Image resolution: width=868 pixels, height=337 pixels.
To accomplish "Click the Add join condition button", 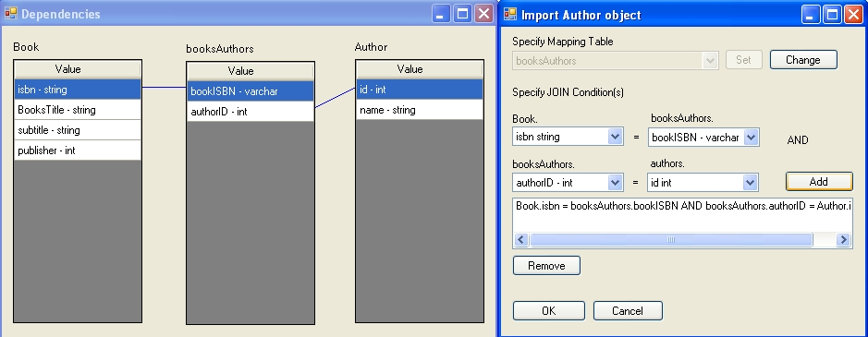I will [x=819, y=182].
